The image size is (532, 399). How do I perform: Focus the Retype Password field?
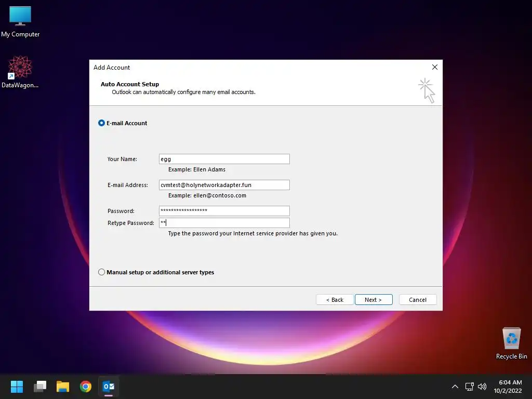tap(224, 222)
